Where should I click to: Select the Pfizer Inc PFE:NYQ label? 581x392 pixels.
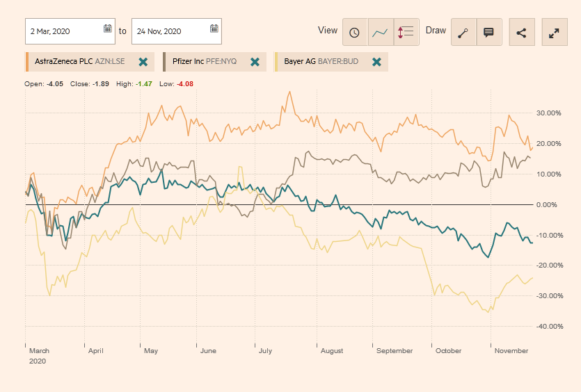point(205,62)
